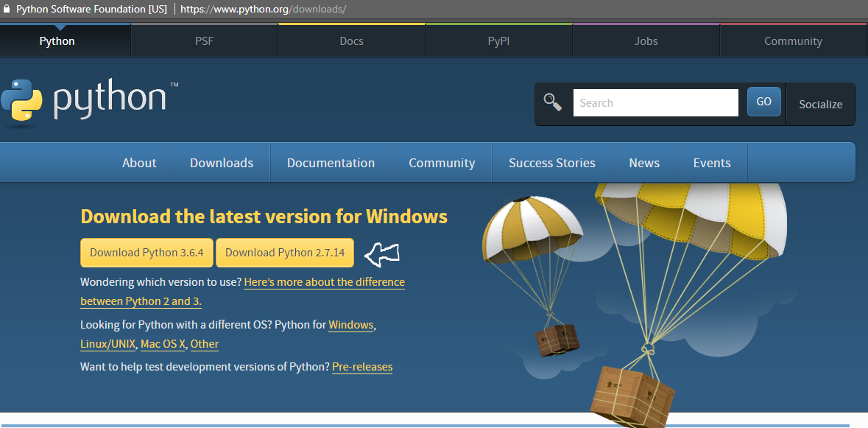Open the Community navigation item
The height and width of the screenshot is (428, 868).
pos(441,162)
